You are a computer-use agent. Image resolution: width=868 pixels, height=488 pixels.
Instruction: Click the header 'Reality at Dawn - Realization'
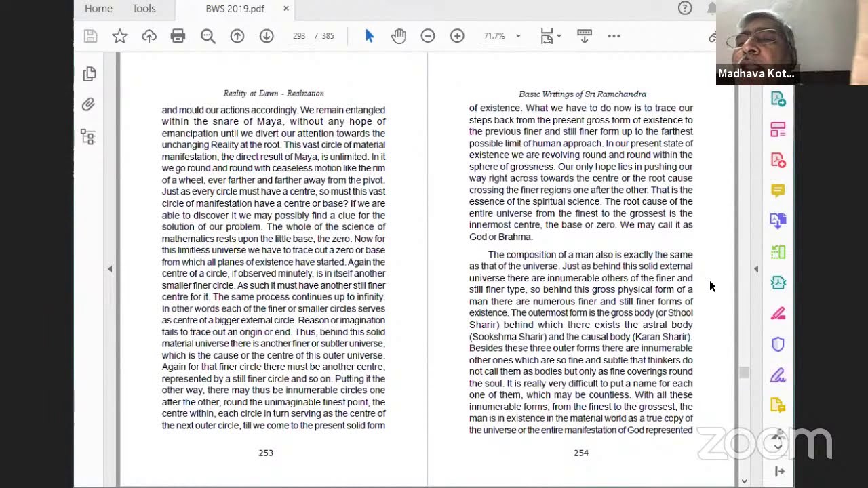tap(273, 94)
